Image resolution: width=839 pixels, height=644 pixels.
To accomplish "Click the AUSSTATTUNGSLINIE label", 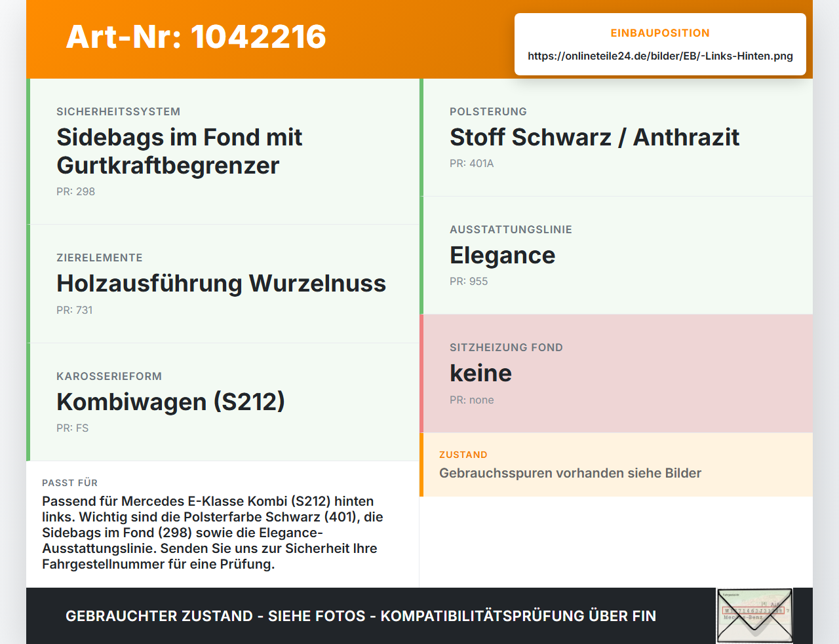I will pos(511,229).
